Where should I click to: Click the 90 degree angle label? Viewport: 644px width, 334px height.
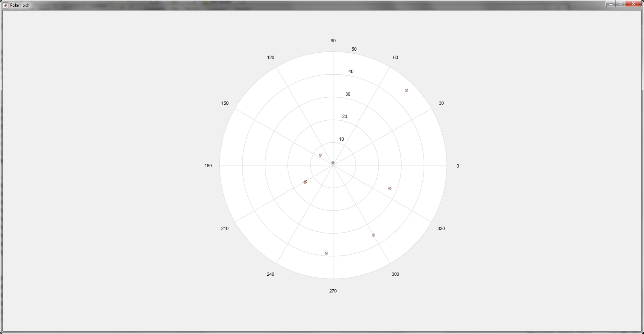tap(333, 41)
